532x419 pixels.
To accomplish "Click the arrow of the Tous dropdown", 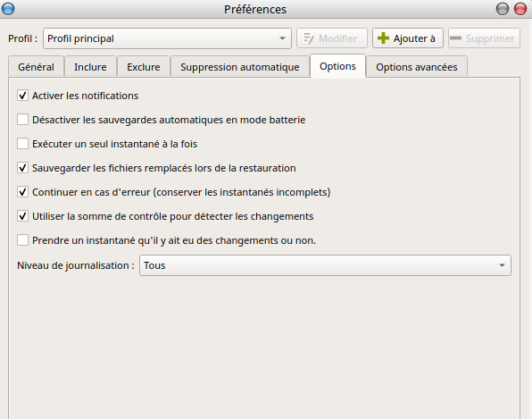I will coord(502,265).
